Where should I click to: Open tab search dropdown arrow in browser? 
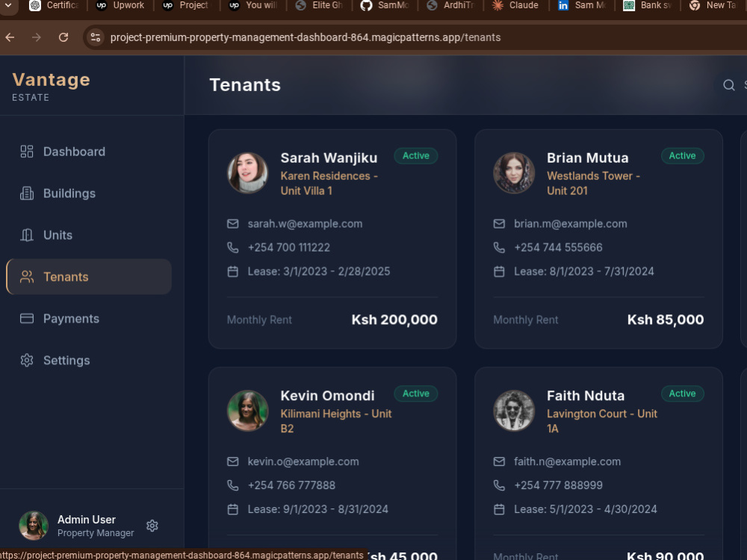[8, 5]
